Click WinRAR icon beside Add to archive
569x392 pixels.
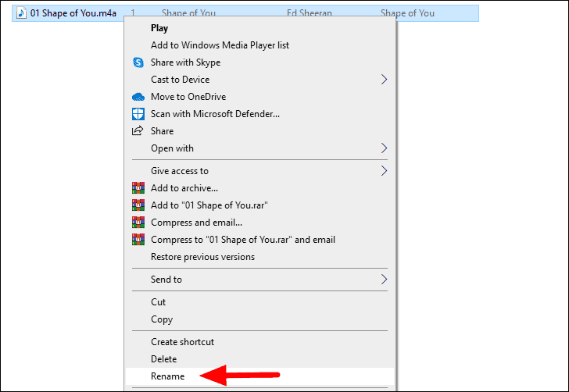point(138,188)
